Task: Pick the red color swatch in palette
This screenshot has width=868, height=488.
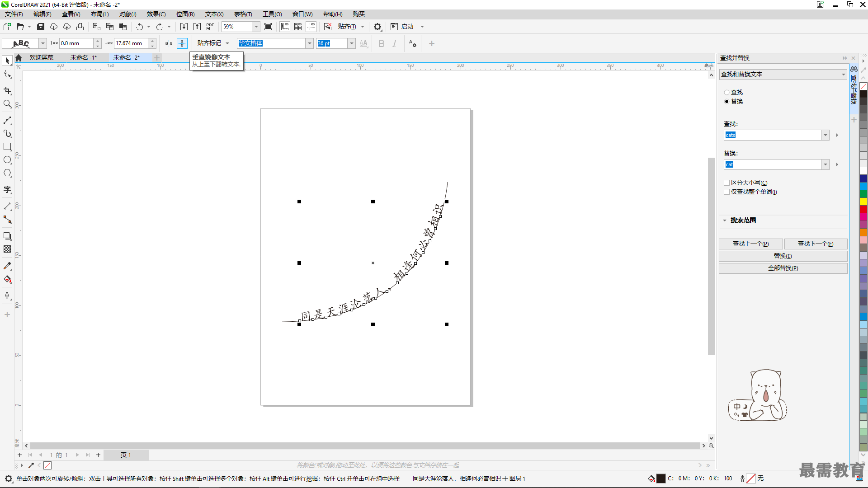Action: click(x=863, y=209)
